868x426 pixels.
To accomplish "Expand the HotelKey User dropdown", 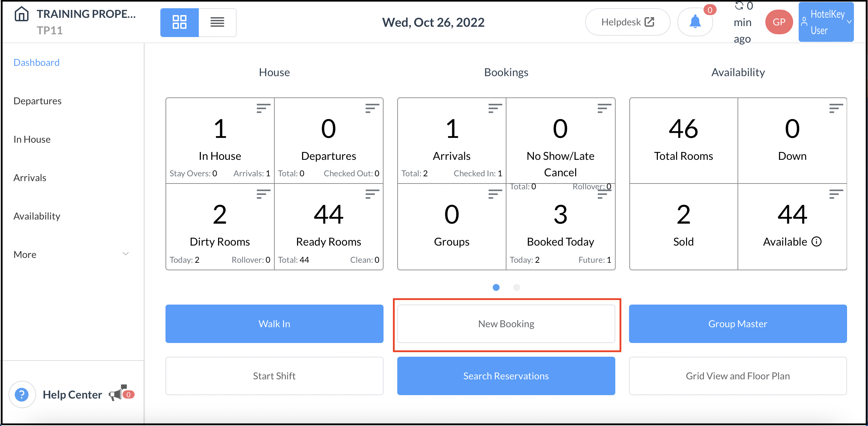I will tap(825, 22).
